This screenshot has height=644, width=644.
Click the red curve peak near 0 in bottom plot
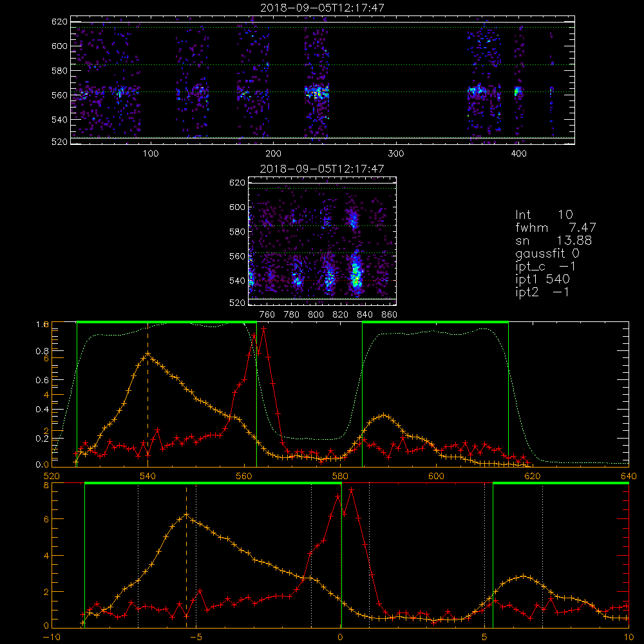pyautogui.click(x=351, y=490)
